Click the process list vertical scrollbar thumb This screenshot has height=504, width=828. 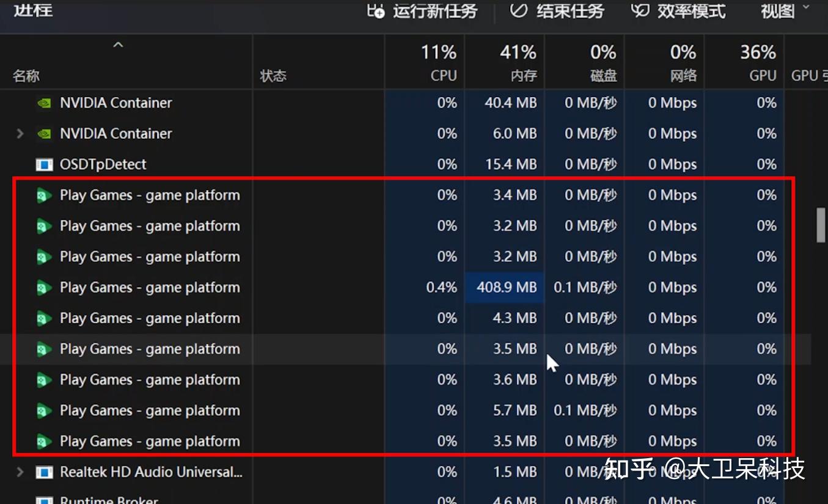point(821,225)
